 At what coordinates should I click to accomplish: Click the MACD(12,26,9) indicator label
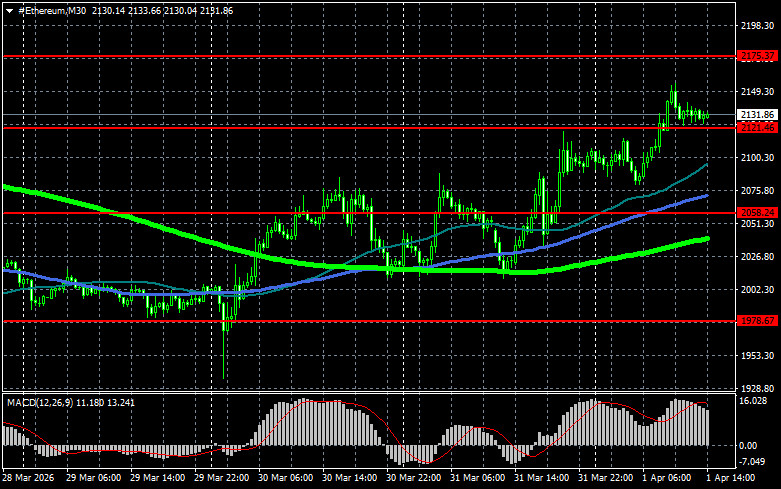click(x=38, y=402)
